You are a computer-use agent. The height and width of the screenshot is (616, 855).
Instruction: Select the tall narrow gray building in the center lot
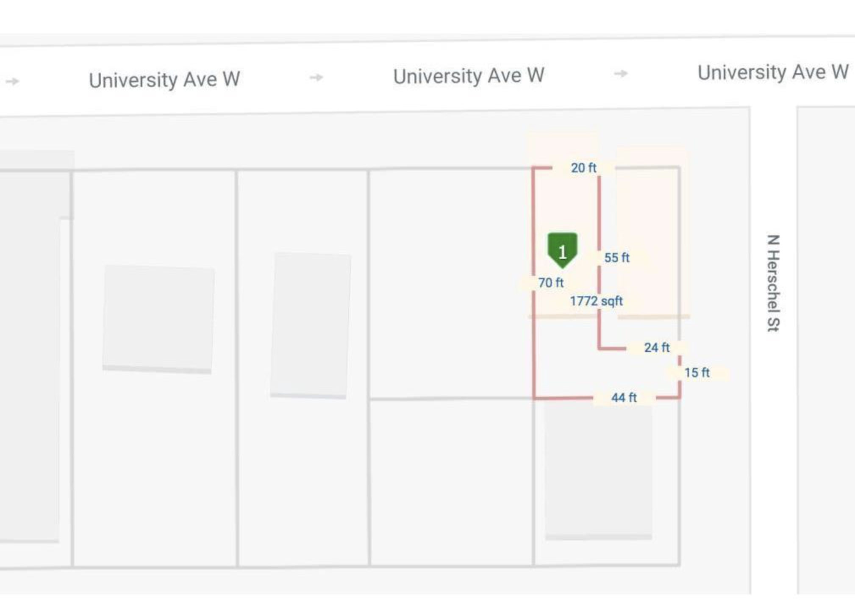(311, 325)
